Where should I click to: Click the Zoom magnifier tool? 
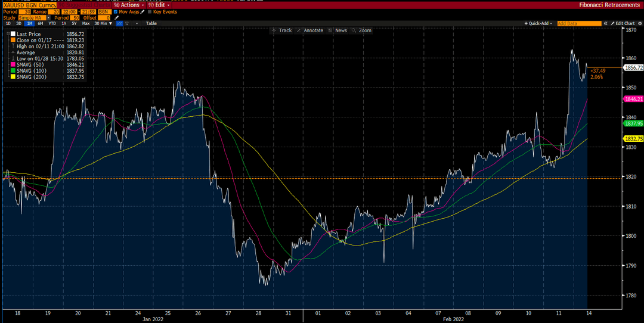point(361,30)
